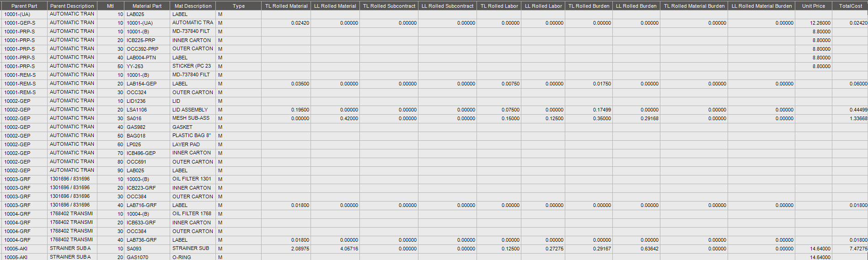Image resolution: width=868 pixels, height=260 pixels.
Task: Select description cell OIL FILTER 1301
Action: click(x=193, y=179)
